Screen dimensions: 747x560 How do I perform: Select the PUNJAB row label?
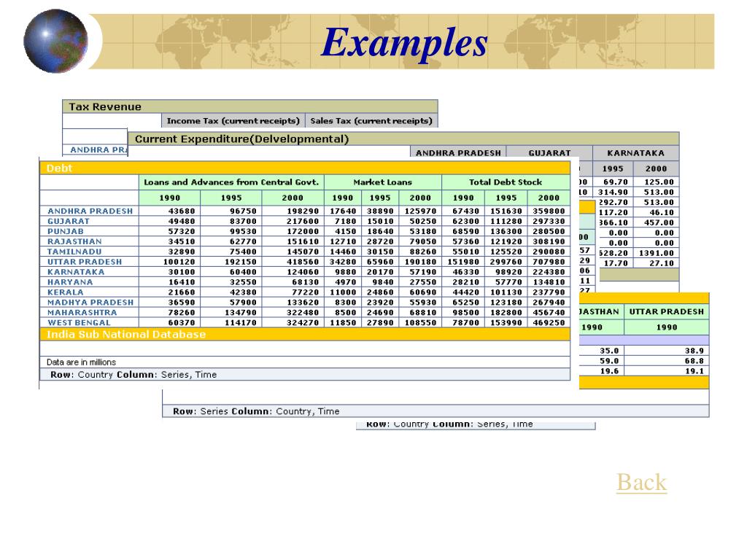65,231
